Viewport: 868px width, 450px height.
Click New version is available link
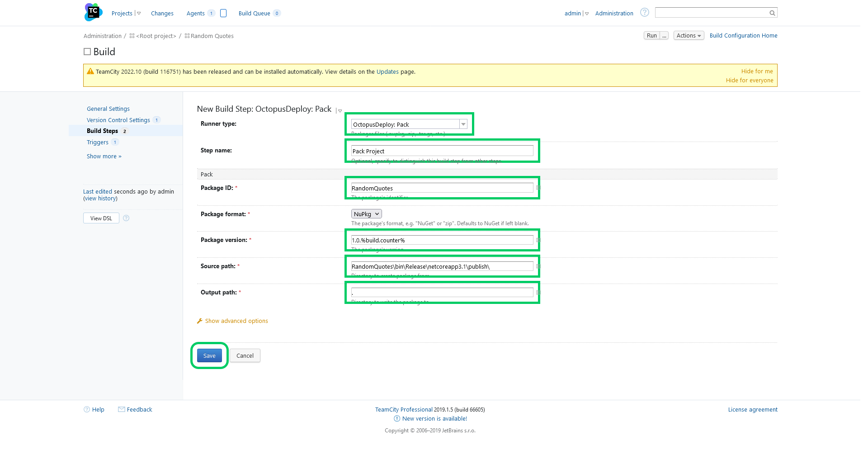click(x=435, y=418)
